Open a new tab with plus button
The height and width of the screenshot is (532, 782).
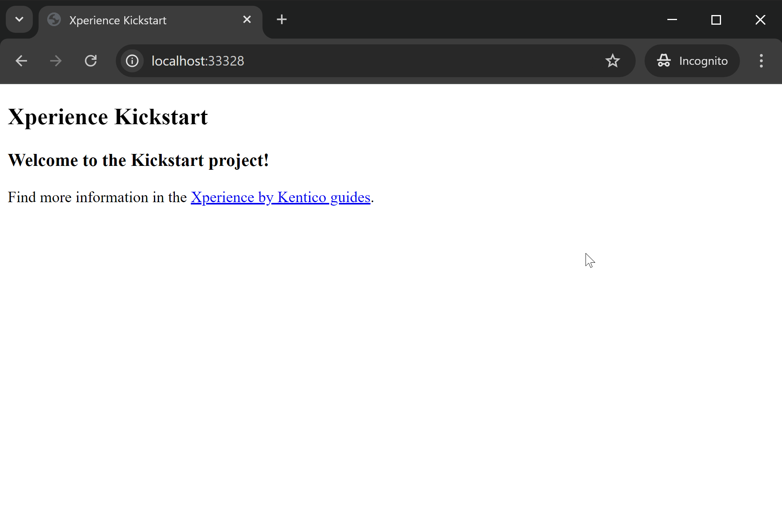coord(282,20)
